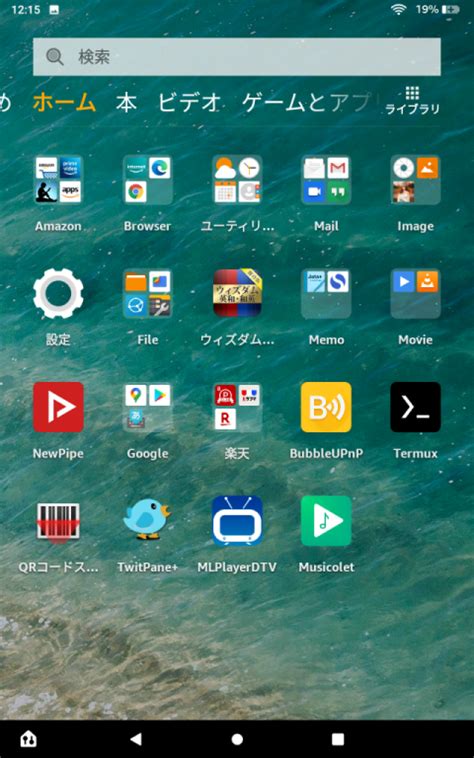The image size is (474, 758).
Task: Launch the ウィズダム dictionary app
Action: tap(237, 293)
